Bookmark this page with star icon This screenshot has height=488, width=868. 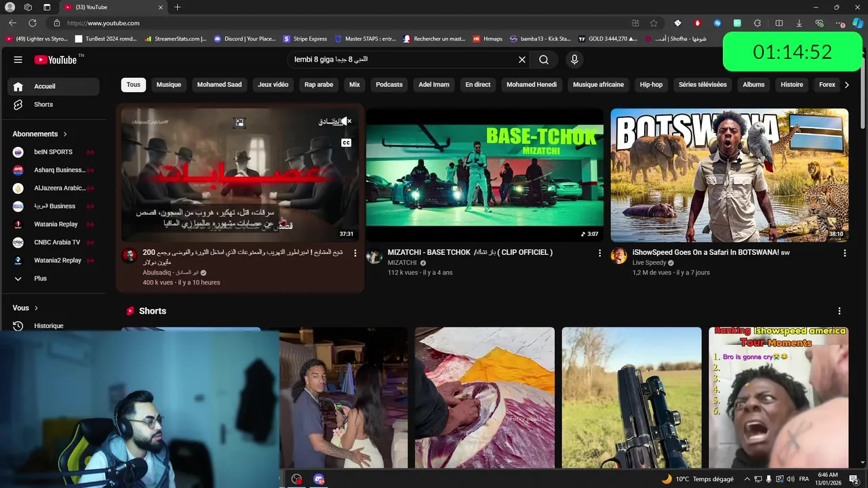pos(654,23)
